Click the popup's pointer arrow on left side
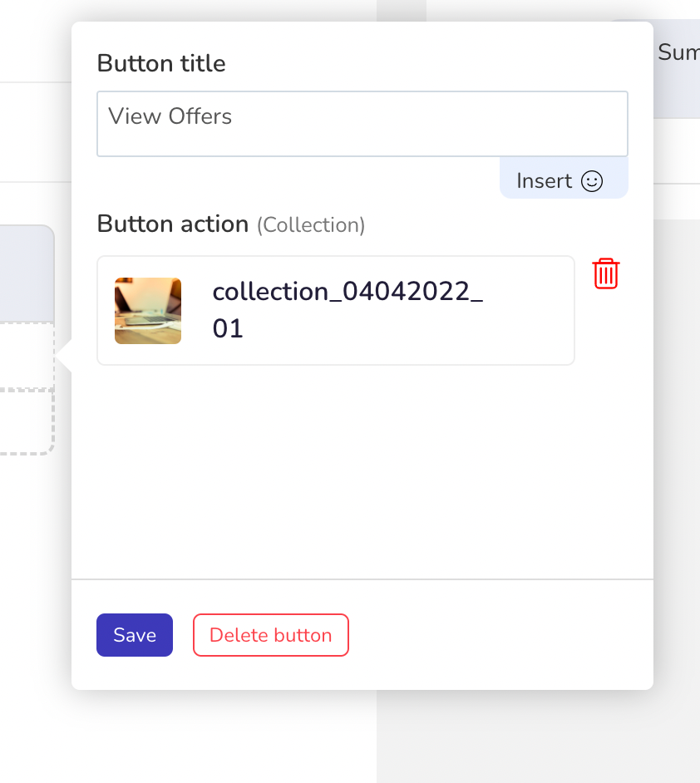This screenshot has height=783, width=700. coord(64,355)
